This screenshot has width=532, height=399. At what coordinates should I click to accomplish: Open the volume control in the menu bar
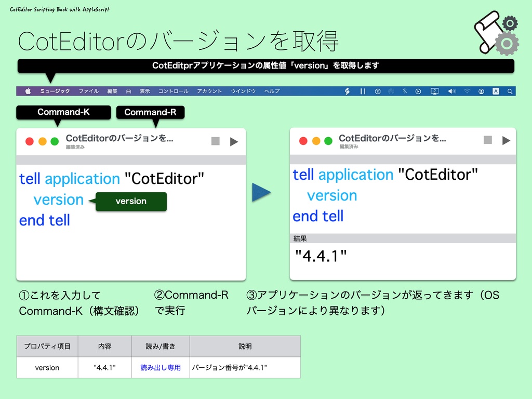point(452,91)
